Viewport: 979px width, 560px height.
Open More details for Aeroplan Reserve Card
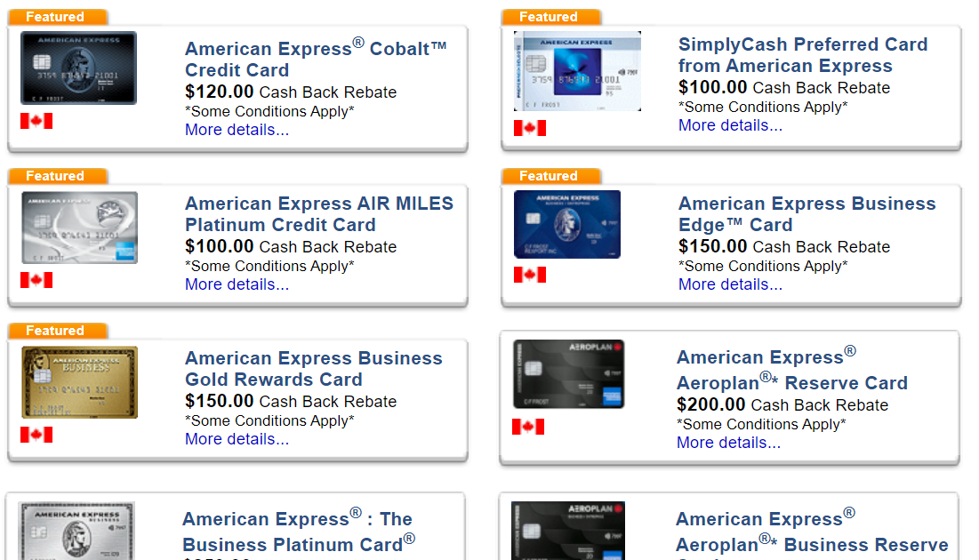point(728,443)
